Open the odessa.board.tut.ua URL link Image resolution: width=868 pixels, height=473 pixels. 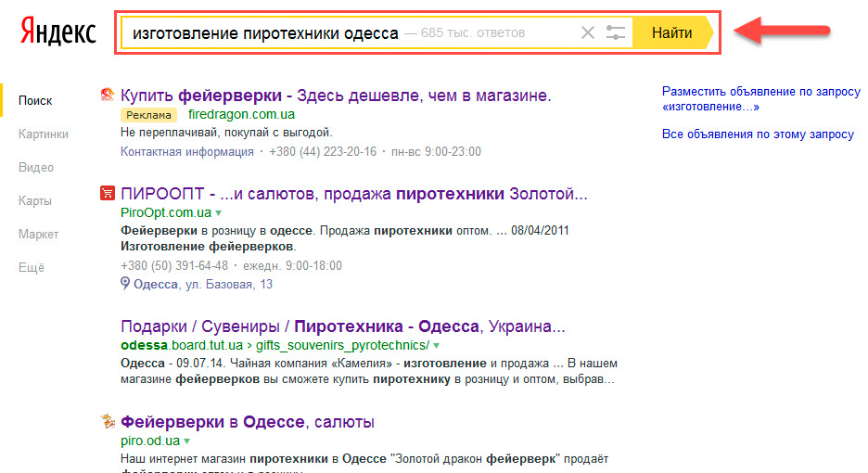pyautogui.click(x=182, y=345)
